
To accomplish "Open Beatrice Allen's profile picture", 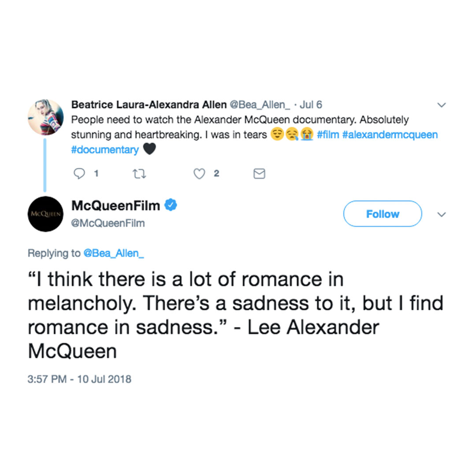I will coord(45,117).
